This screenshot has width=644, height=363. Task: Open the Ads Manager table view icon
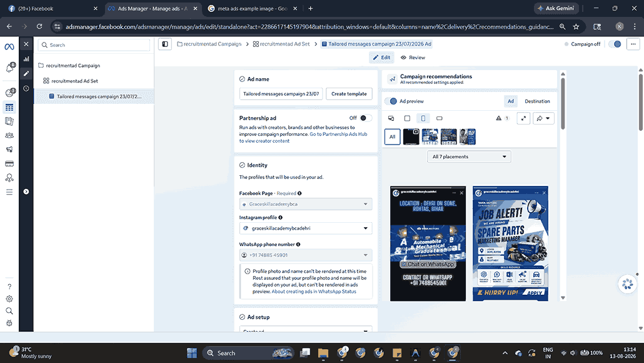click(9, 108)
